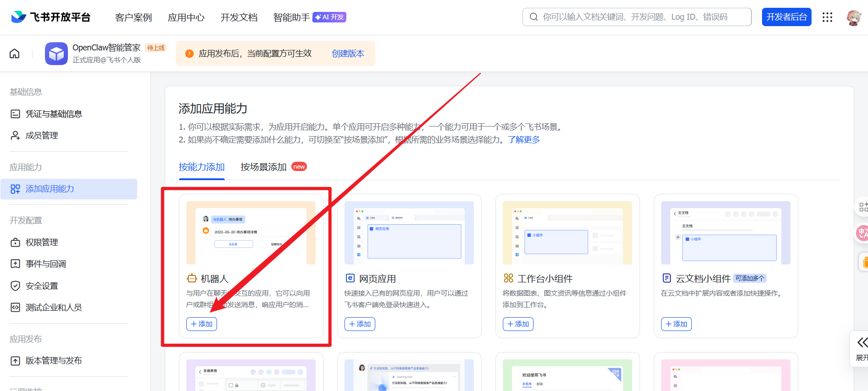Viewport: 868px width, 391px height.
Task: Click the 待上线 status tag
Action: click(x=156, y=48)
